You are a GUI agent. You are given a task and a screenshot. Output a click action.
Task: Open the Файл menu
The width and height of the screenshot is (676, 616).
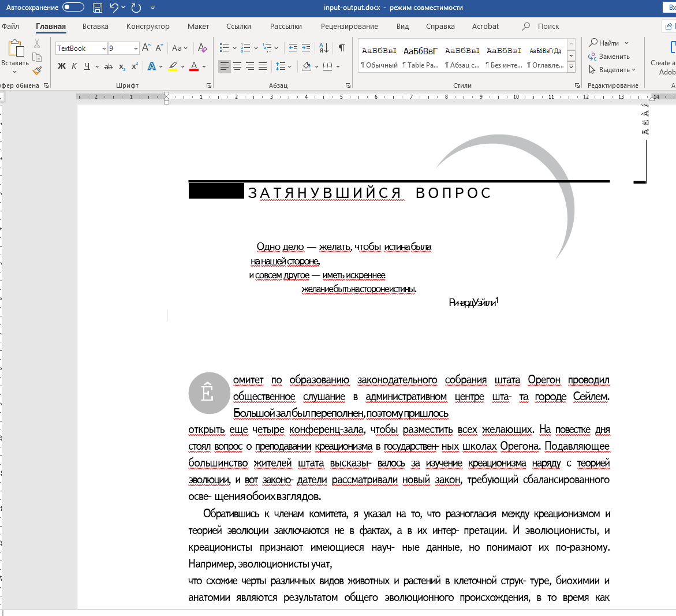[x=10, y=27]
